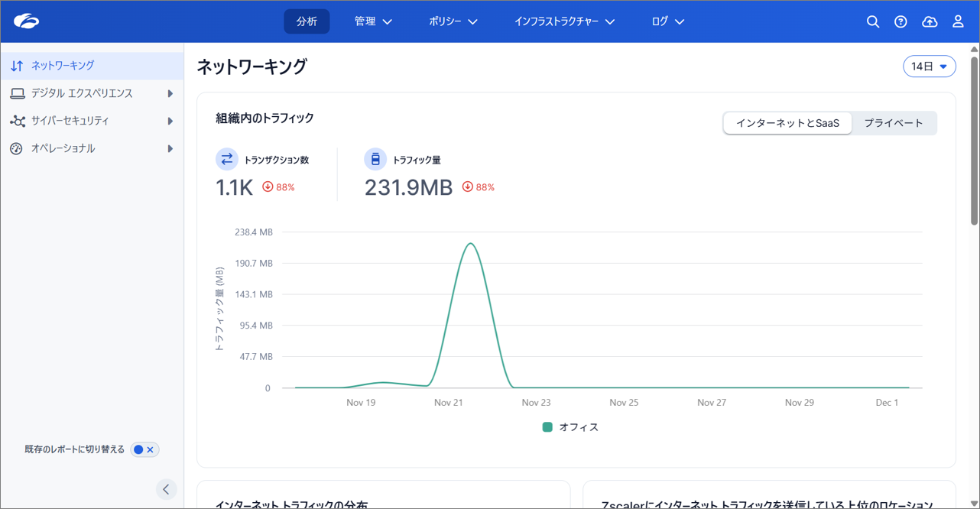
Task: Click the cloud activation icon
Action: [929, 21]
